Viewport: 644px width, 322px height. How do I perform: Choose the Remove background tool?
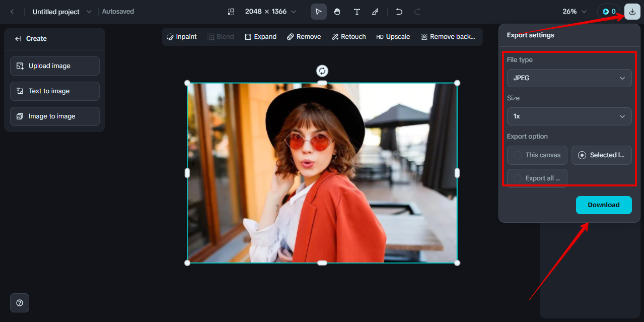click(x=448, y=37)
